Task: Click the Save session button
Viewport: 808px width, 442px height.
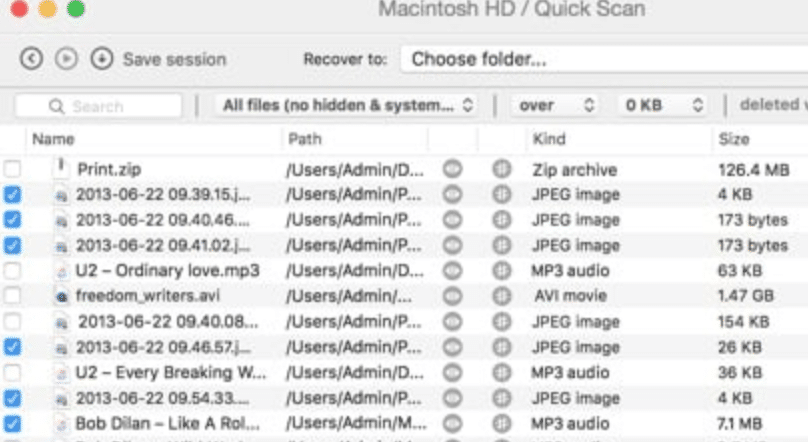Action: tap(174, 59)
